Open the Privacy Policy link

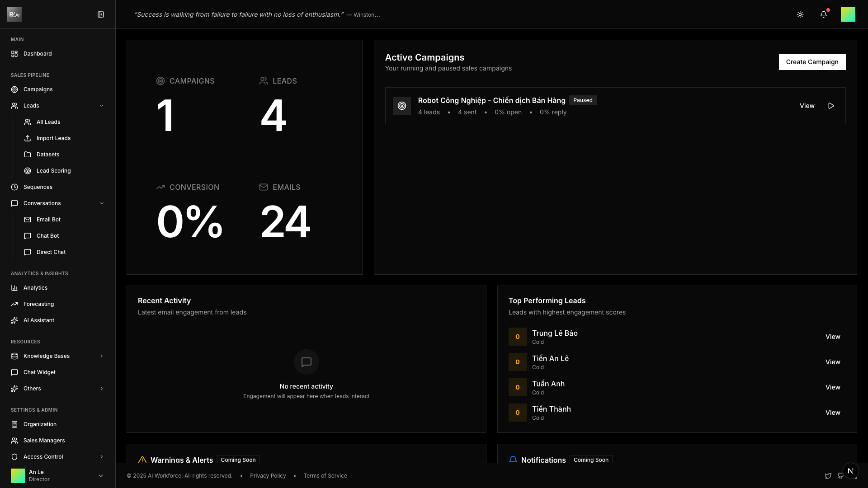pos(268,476)
